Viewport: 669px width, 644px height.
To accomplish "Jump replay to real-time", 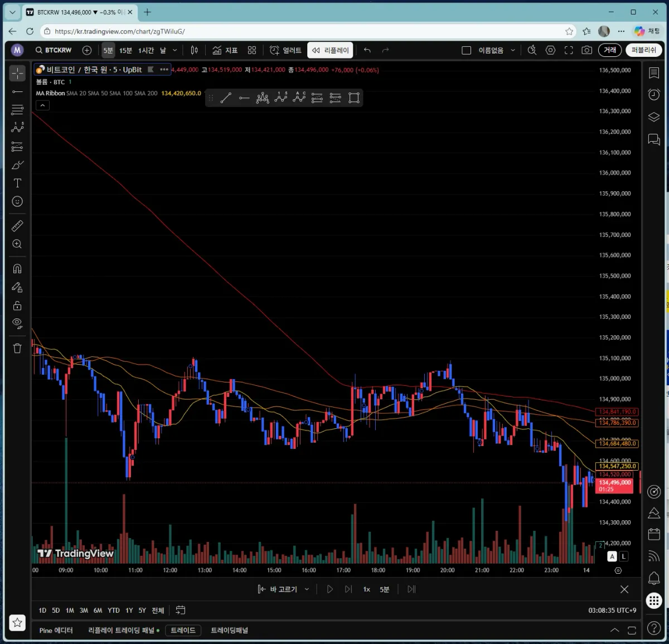I will 411,589.
